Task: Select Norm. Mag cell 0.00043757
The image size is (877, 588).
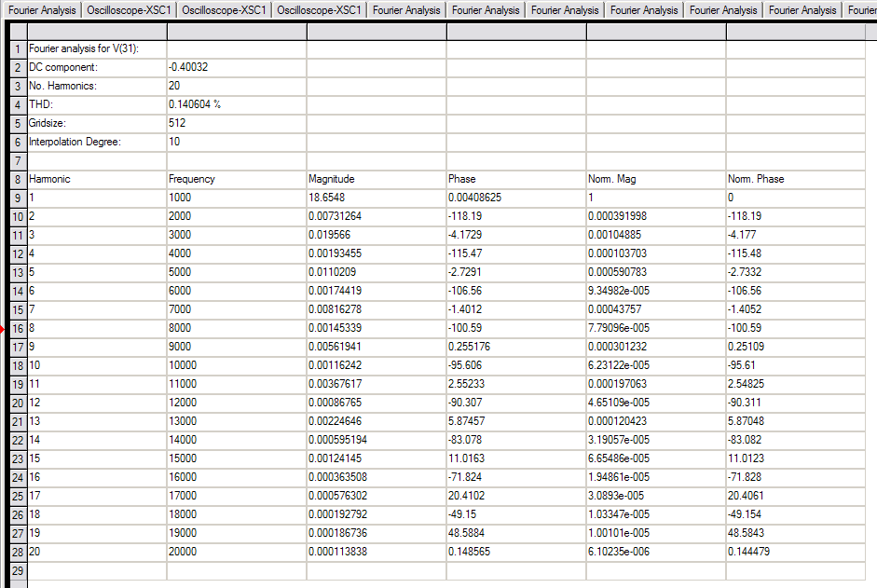Action: [x=656, y=309]
